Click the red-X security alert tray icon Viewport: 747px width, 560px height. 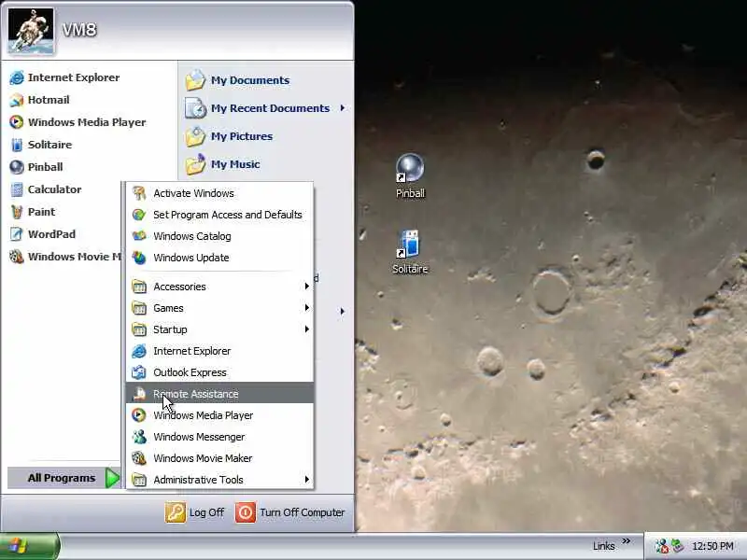pyautogui.click(x=662, y=546)
